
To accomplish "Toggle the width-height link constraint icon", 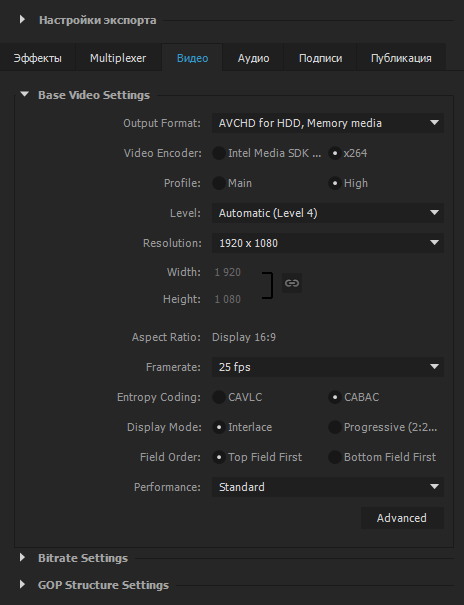I will (x=292, y=283).
